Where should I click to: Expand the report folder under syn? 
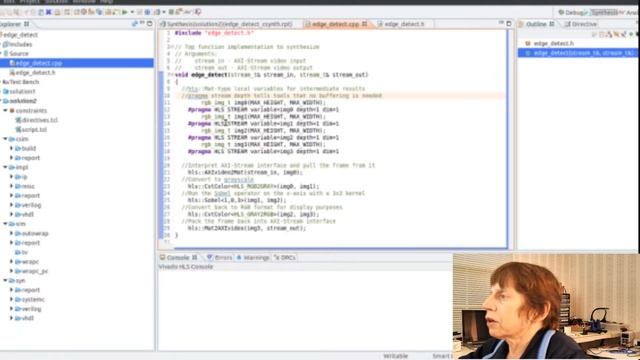11,290
